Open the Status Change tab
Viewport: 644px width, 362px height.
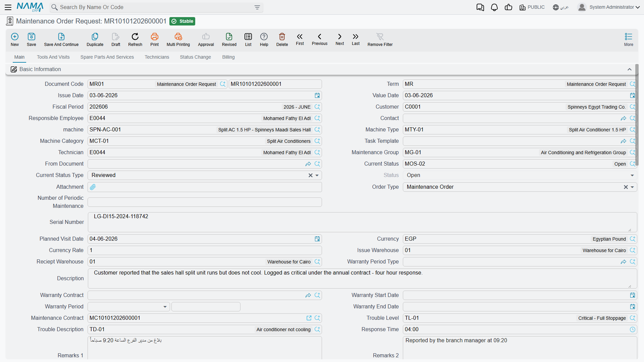pyautogui.click(x=196, y=57)
